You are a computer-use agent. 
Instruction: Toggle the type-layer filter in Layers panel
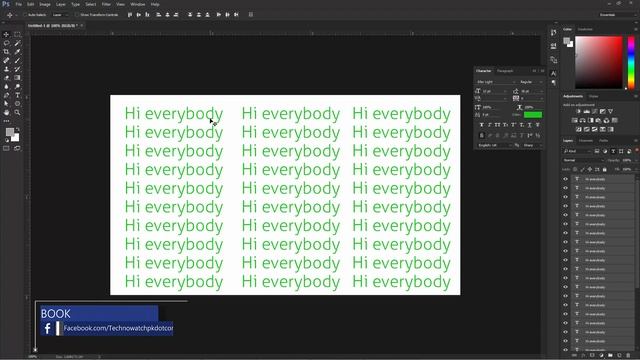(x=613, y=151)
